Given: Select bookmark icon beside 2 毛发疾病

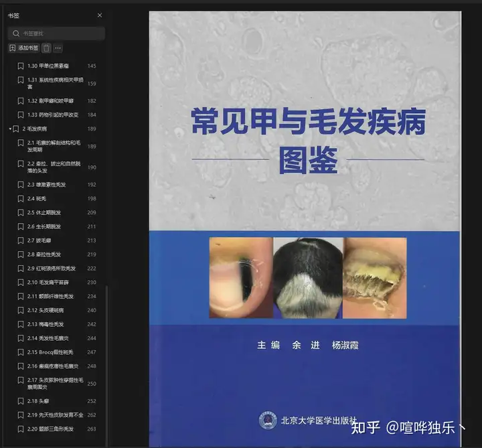Looking at the screenshot, I should click(16, 129).
